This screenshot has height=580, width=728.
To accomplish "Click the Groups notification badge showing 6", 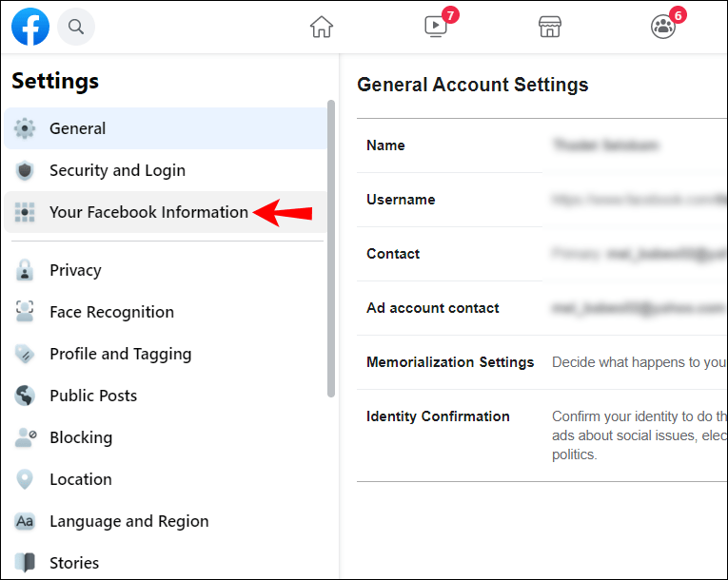I will 678,15.
